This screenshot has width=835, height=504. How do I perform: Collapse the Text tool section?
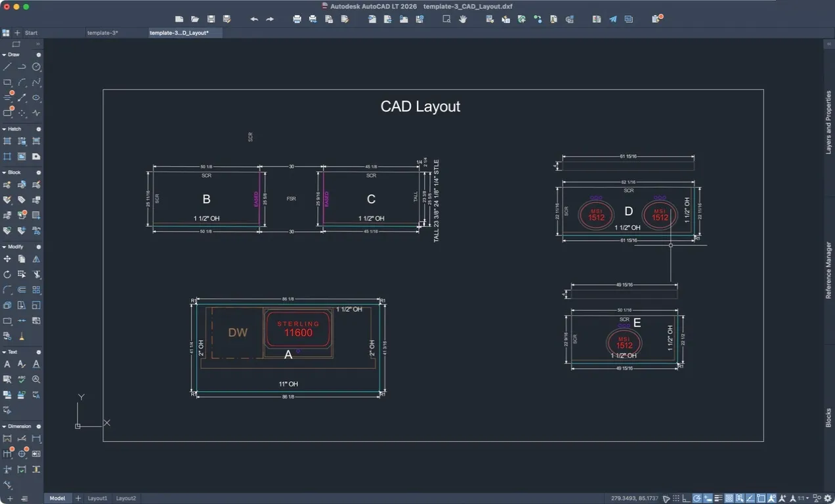coord(4,352)
